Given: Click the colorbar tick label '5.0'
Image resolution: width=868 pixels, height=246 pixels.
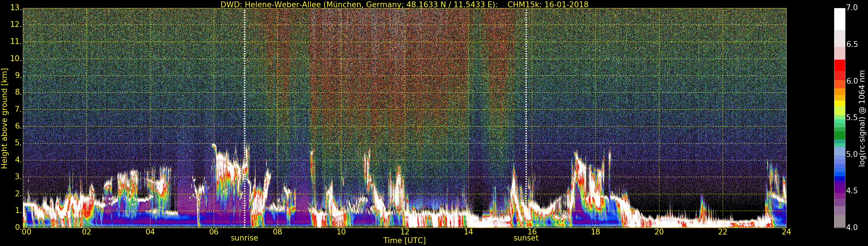Looking at the screenshot, I should click(852, 154).
